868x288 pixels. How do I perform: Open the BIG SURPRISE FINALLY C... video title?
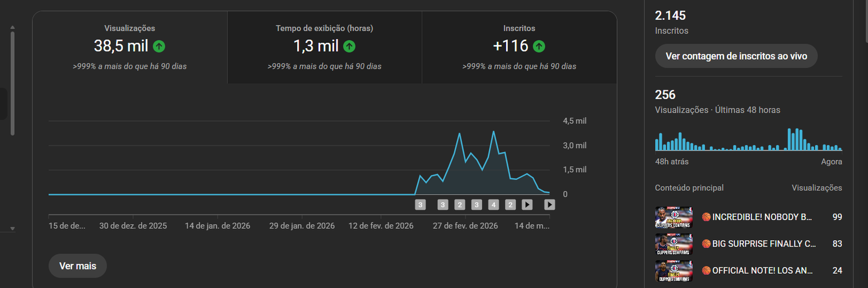759,244
